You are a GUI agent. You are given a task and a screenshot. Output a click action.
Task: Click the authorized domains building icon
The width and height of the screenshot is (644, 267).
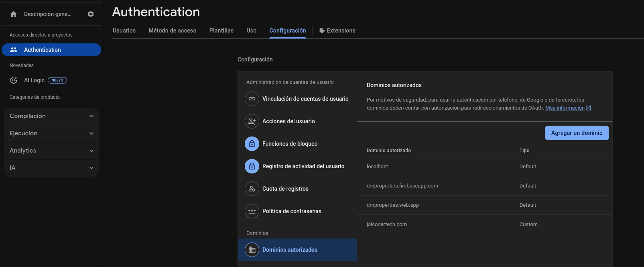252,250
